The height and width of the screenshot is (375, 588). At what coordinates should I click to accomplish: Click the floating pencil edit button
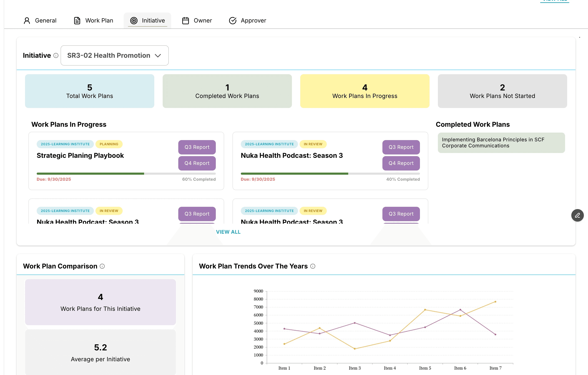tap(577, 215)
